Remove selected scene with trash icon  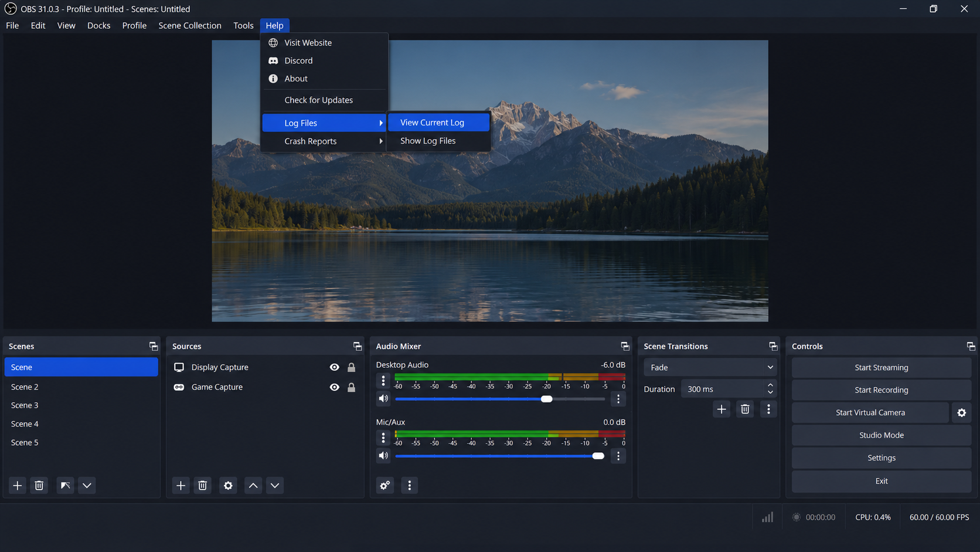pos(39,485)
